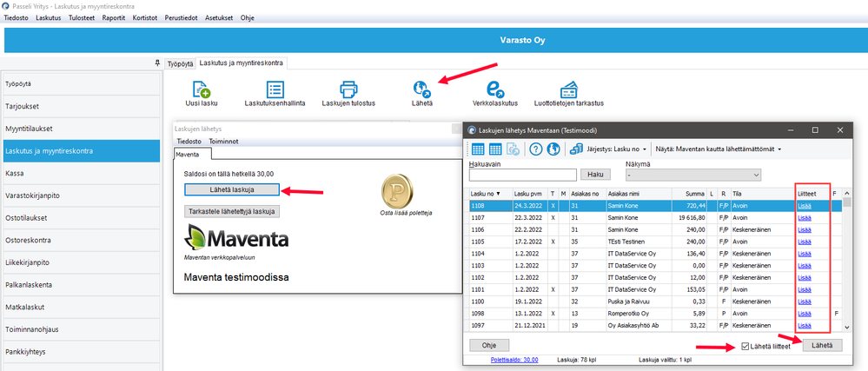
Task: Click the Lähetä laskuja button
Action: (232, 189)
